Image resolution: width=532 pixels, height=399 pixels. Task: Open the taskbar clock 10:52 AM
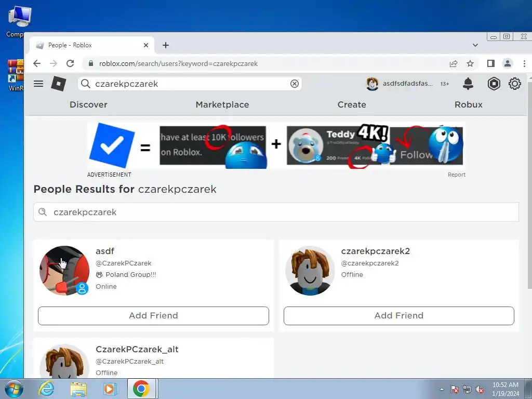(505, 389)
